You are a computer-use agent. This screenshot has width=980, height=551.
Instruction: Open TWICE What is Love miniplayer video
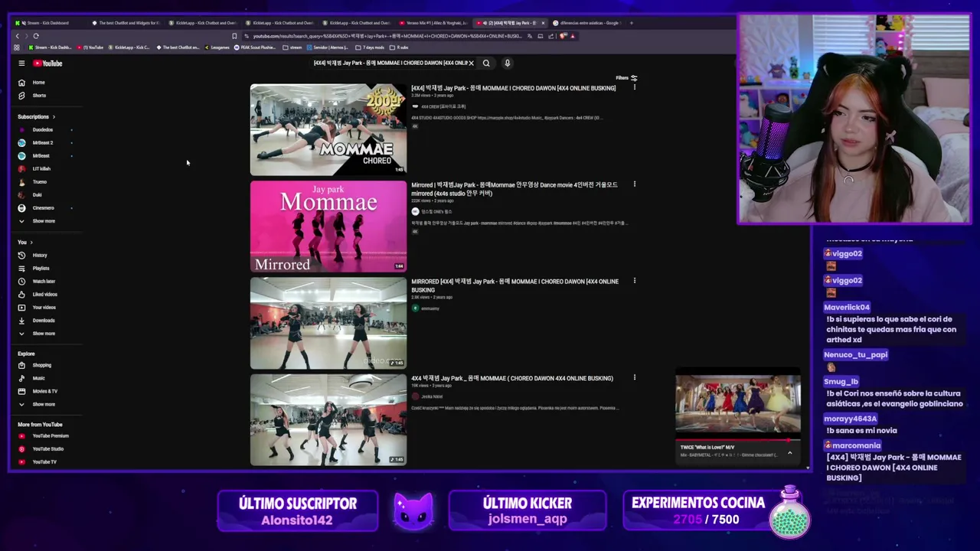[738, 404]
